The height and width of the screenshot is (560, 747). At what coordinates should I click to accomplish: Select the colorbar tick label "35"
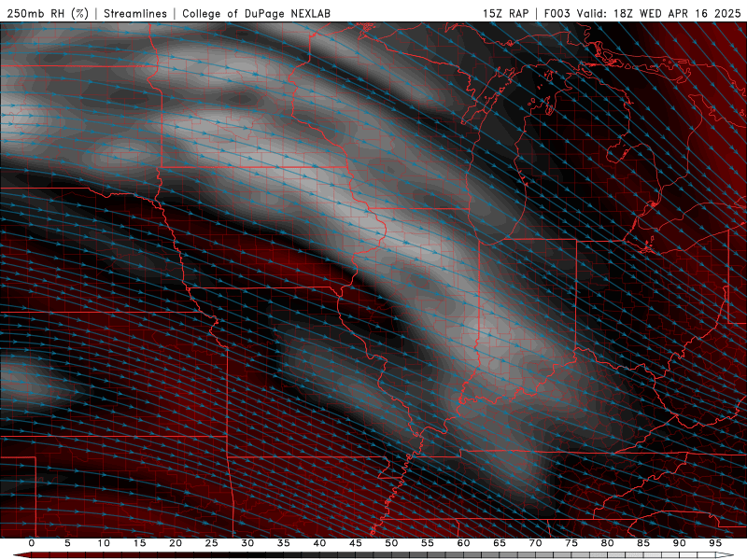[284, 543]
